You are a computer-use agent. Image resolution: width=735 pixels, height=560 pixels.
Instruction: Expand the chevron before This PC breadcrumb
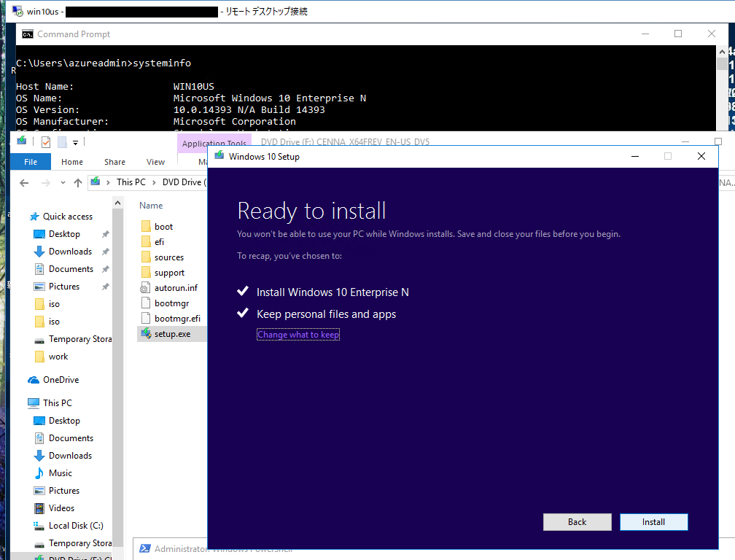[x=108, y=182]
